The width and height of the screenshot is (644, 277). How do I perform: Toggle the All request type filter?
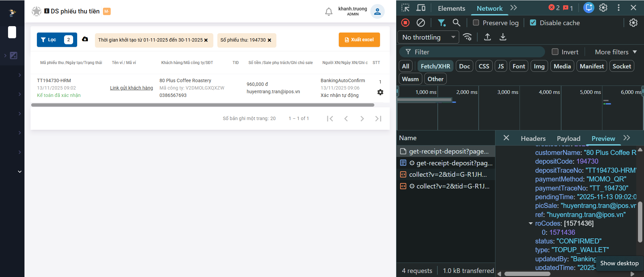[406, 66]
